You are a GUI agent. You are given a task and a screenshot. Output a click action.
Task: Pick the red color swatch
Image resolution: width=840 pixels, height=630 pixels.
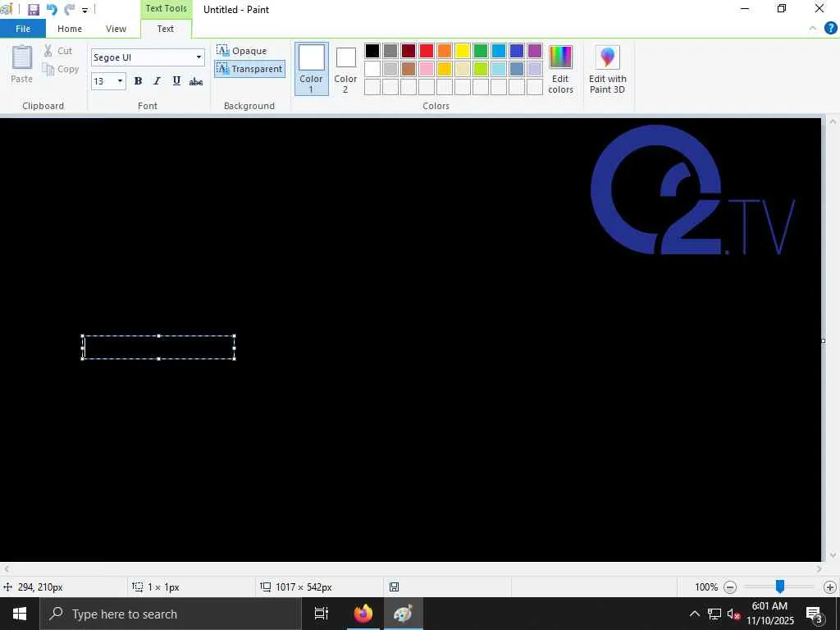click(427, 51)
